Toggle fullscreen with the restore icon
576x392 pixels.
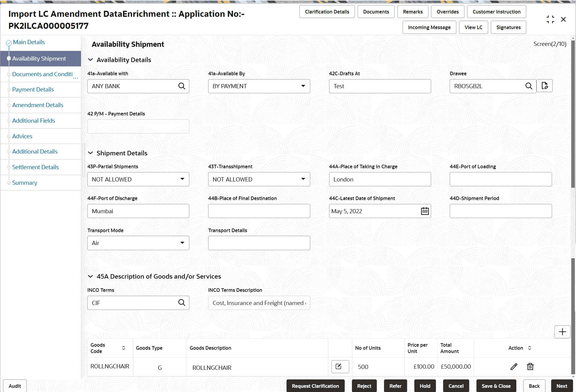pyautogui.click(x=550, y=19)
